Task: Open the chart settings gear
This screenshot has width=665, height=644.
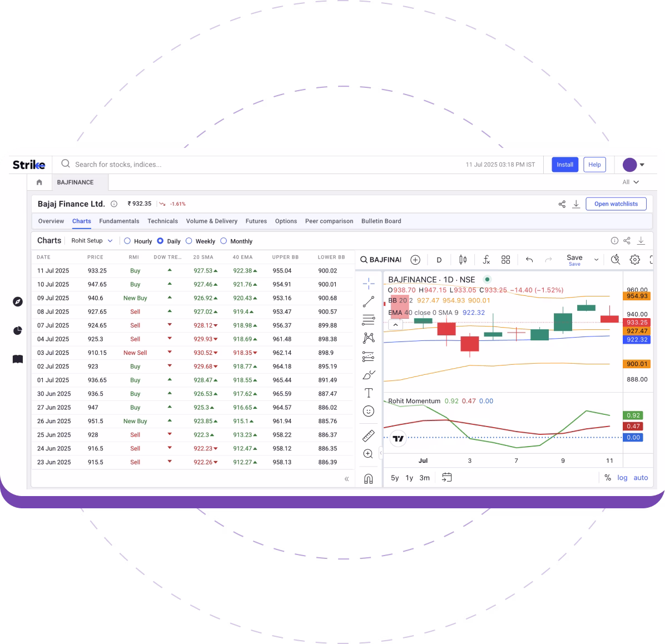Action: point(635,259)
